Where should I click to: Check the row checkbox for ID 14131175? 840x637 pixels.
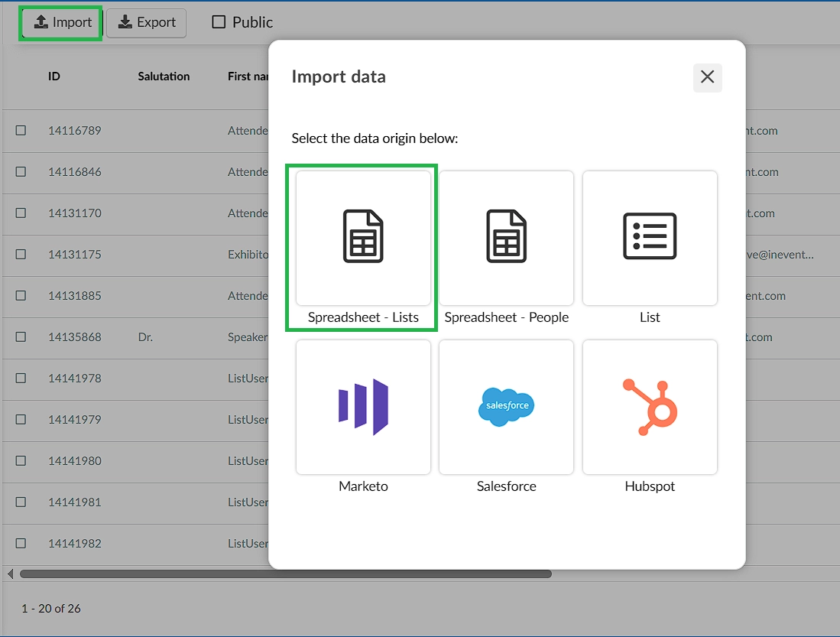click(21, 254)
